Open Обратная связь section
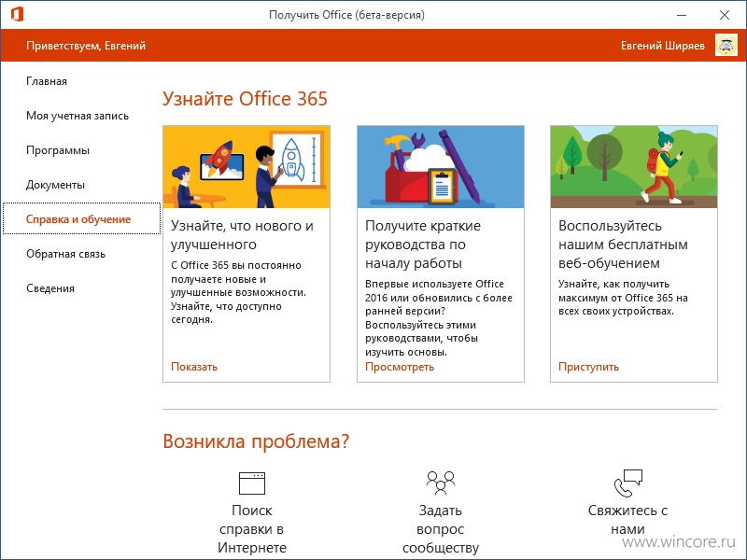The width and height of the screenshot is (747, 560). [65, 254]
